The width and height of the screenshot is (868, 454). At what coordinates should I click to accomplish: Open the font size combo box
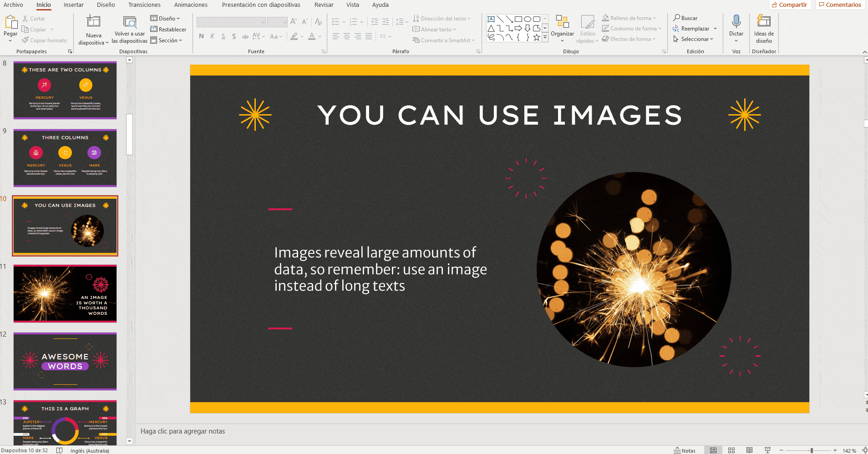click(x=277, y=22)
